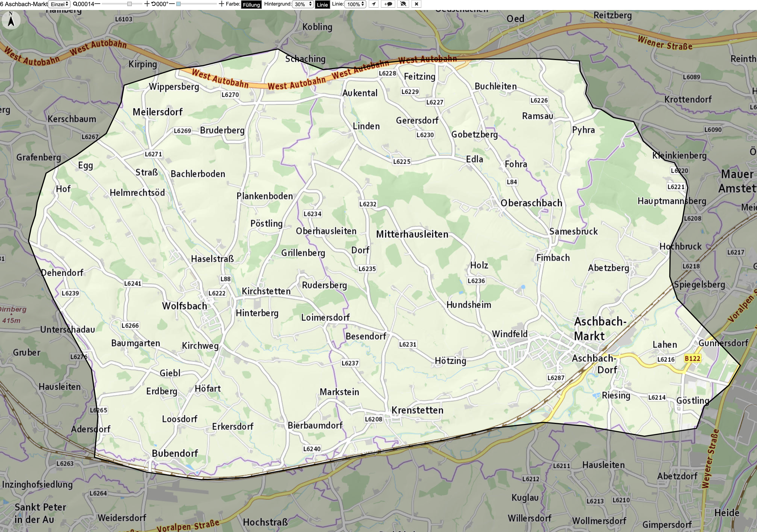Click the add comment speech bubble icon
This screenshot has height=532, width=757.
coord(388,4)
